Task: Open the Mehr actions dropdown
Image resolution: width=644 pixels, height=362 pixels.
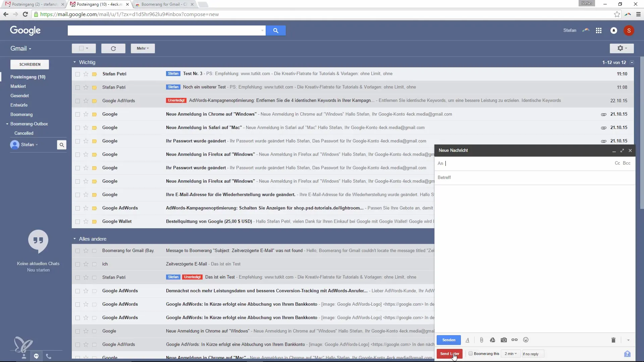Action: [x=143, y=48]
